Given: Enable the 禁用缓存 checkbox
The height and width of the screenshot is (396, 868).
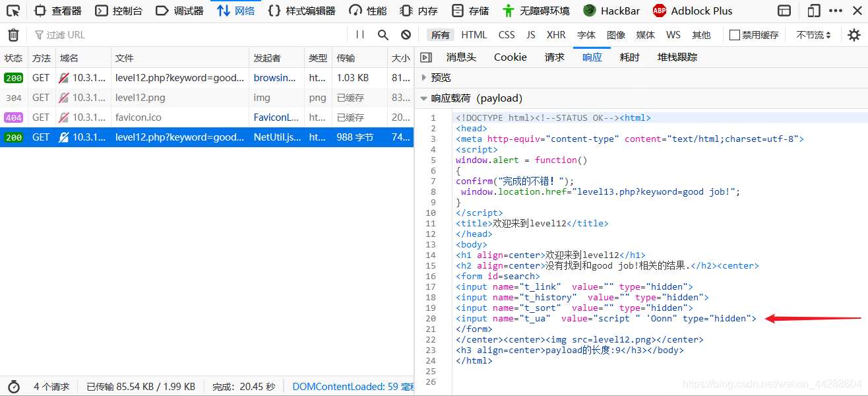Looking at the screenshot, I should [734, 35].
